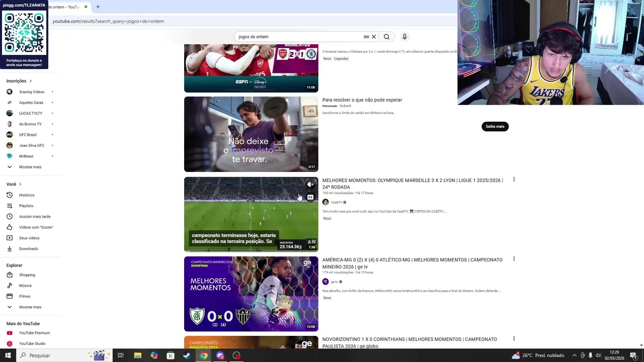644x362 pixels.
Task: Click the Legendas tag on Arsenal video
Action: [341, 58]
